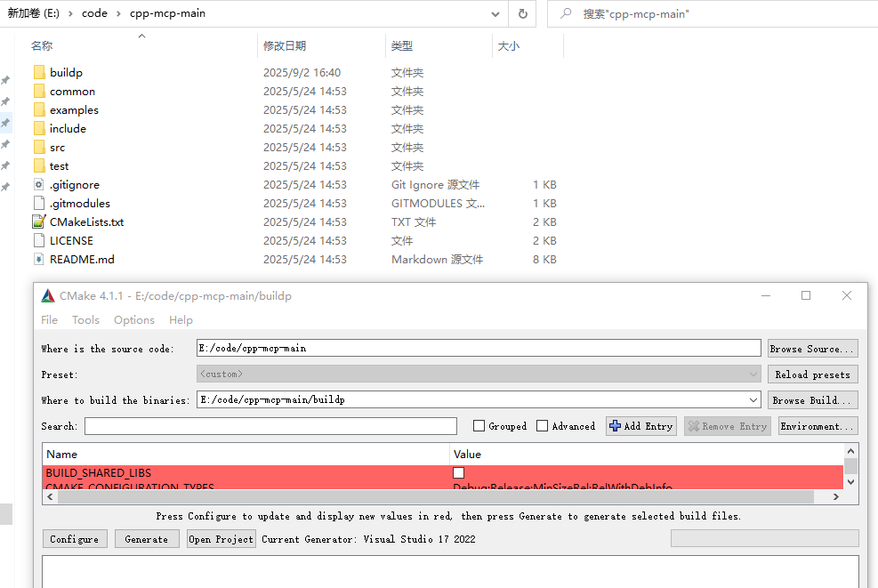This screenshot has height=588, width=878.
Task: Click the chevron after 新加卷 (E:) breadcrumb
Action: coord(70,13)
